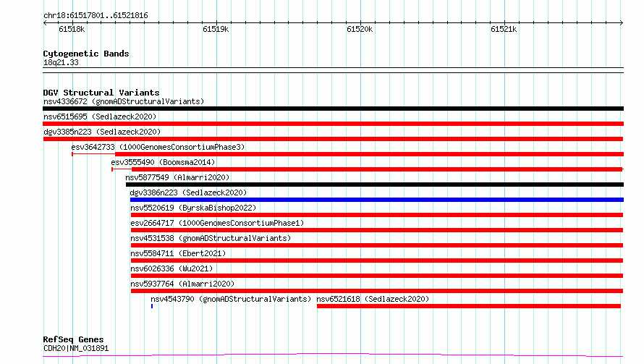Select the Cytogenetic Bands track title
The image size is (644, 364).
(86, 54)
